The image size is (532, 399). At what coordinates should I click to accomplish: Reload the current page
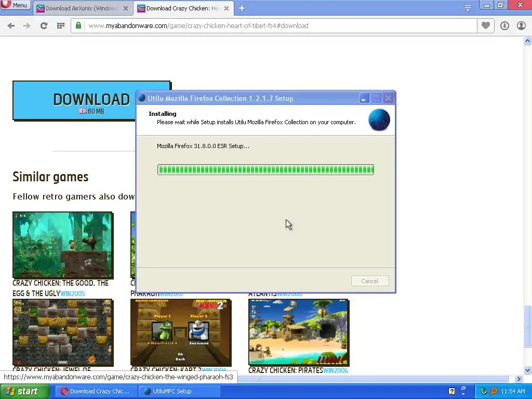pos(44,26)
